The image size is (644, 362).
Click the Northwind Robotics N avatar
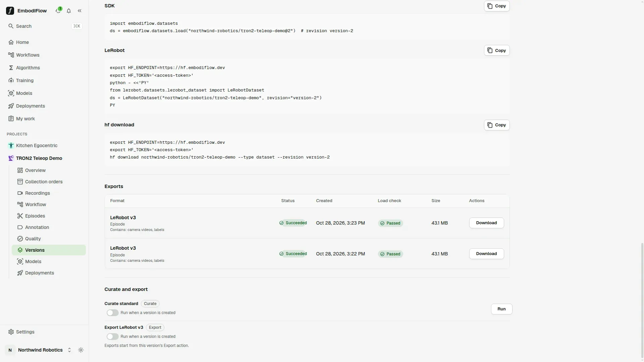pyautogui.click(x=10, y=350)
